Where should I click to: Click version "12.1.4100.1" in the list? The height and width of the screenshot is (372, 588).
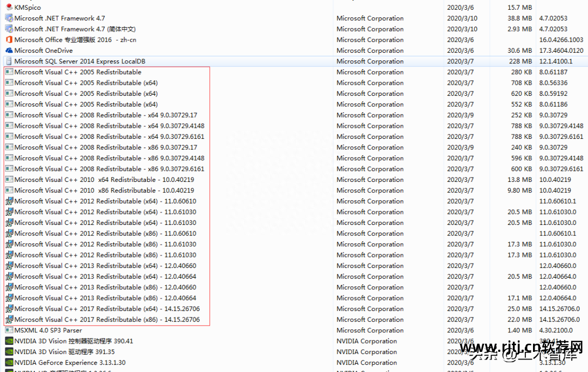556,61
